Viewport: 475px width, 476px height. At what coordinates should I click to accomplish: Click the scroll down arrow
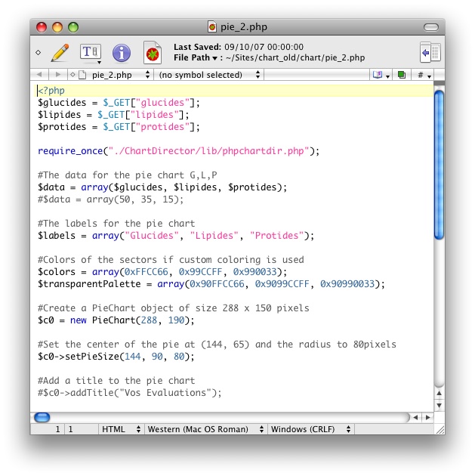point(439,405)
